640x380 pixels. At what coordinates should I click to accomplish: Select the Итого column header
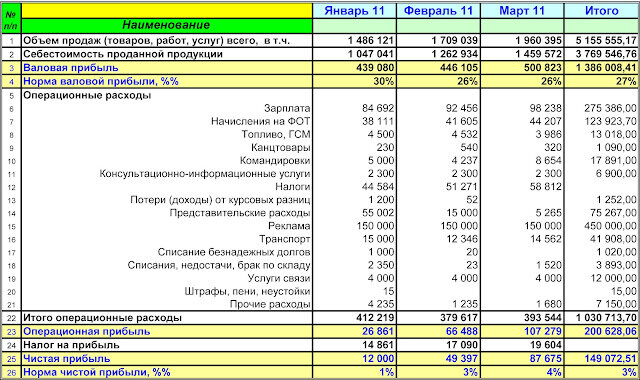(602, 11)
